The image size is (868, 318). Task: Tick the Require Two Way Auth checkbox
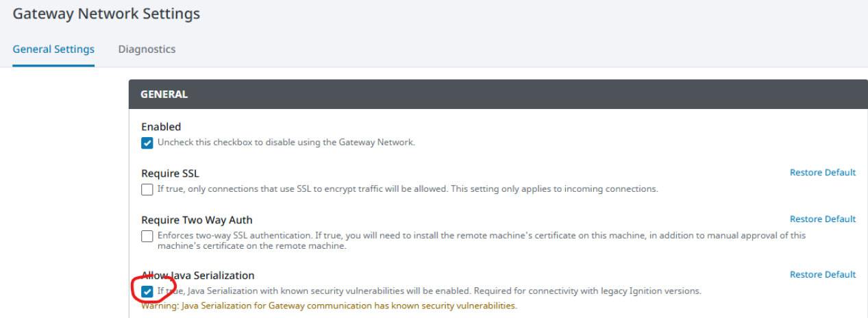(147, 236)
